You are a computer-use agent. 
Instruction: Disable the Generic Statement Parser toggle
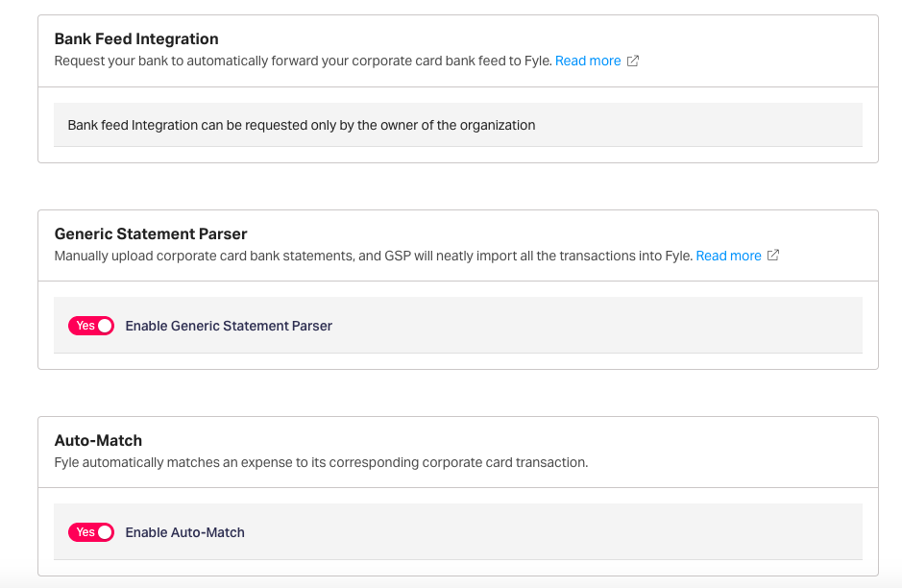91,326
